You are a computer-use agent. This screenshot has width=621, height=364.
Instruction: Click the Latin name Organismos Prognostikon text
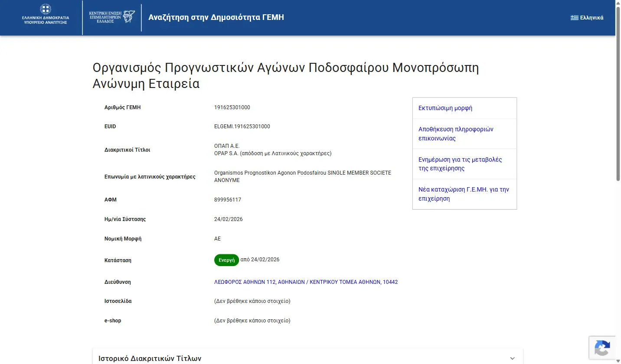click(303, 176)
